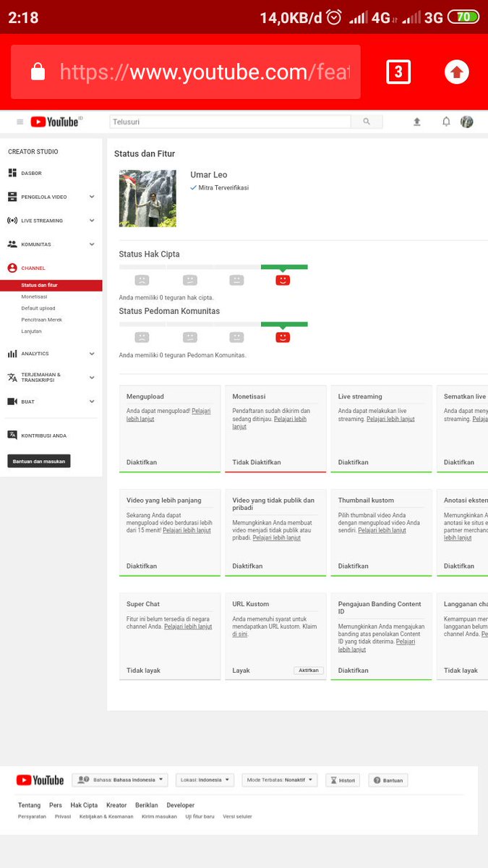The width and height of the screenshot is (488, 868).
Task: Open the account avatar menu
Action: pyautogui.click(x=467, y=122)
